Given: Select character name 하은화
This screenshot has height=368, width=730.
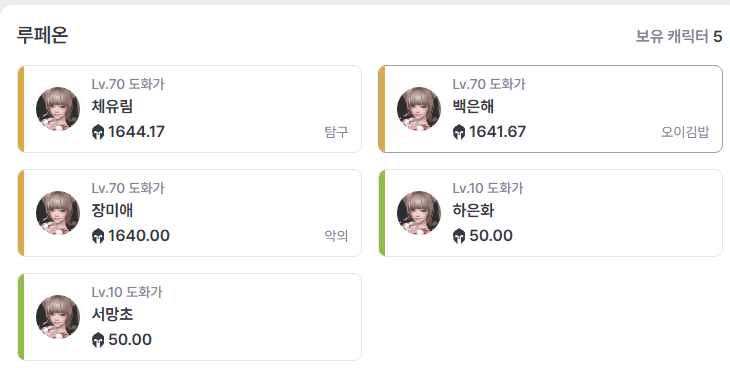Looking at the screenshot, I should (x=473, y=211).
